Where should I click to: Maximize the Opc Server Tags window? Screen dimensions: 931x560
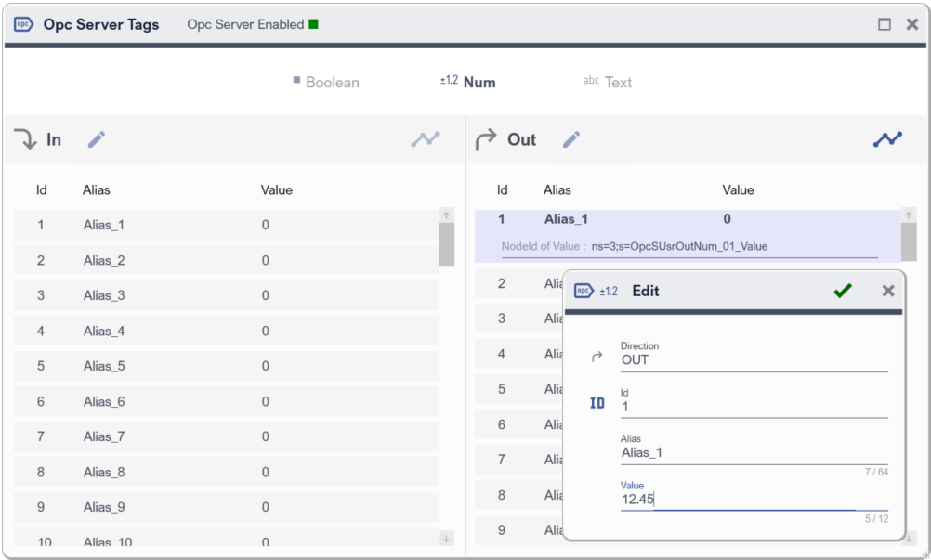click(885, 24)
